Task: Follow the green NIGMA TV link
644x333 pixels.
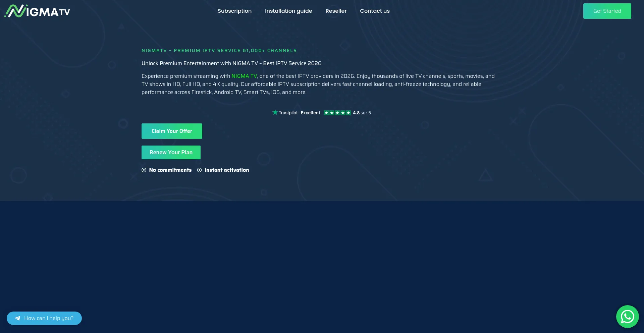Action: [244, 76]
